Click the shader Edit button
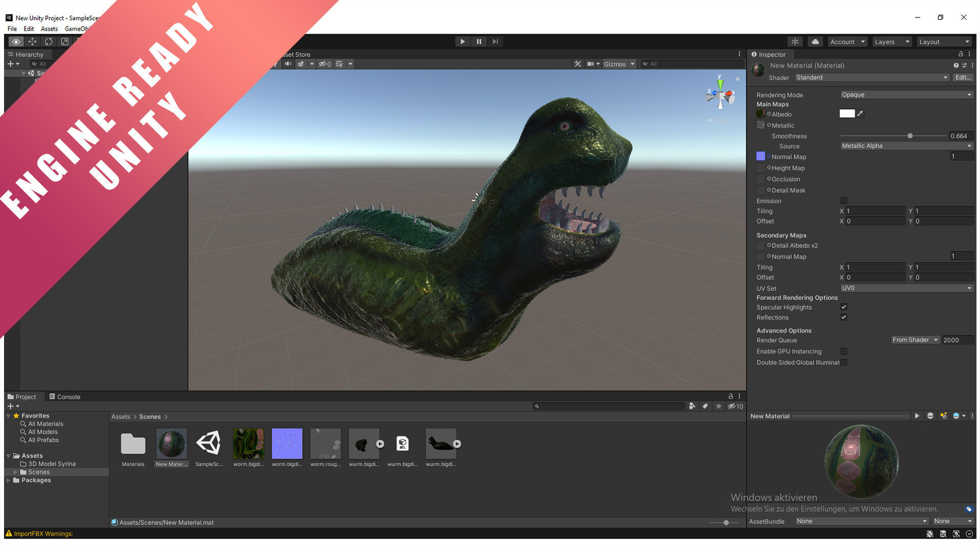 pos(963,78)
